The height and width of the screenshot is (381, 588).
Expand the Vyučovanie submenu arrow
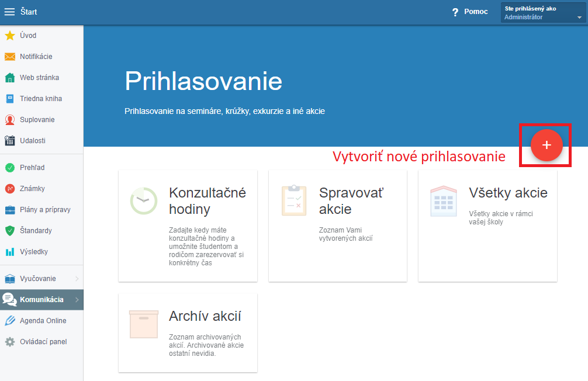(x=77, y=279)
